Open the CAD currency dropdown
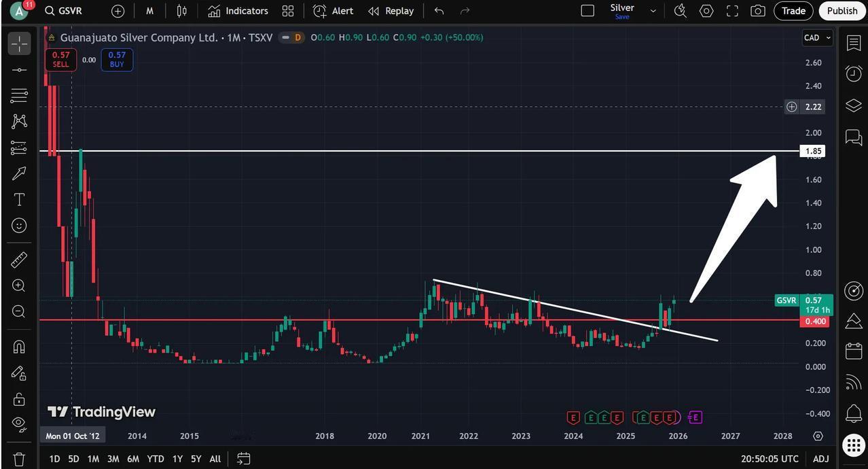Screen dimensions: 868x469 coord(817,37)
